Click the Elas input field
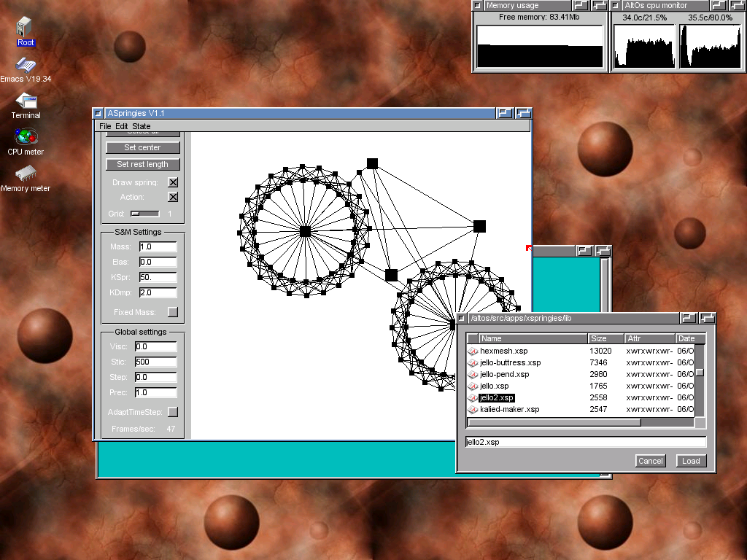747x560 pixels. [x=158, y=262]
